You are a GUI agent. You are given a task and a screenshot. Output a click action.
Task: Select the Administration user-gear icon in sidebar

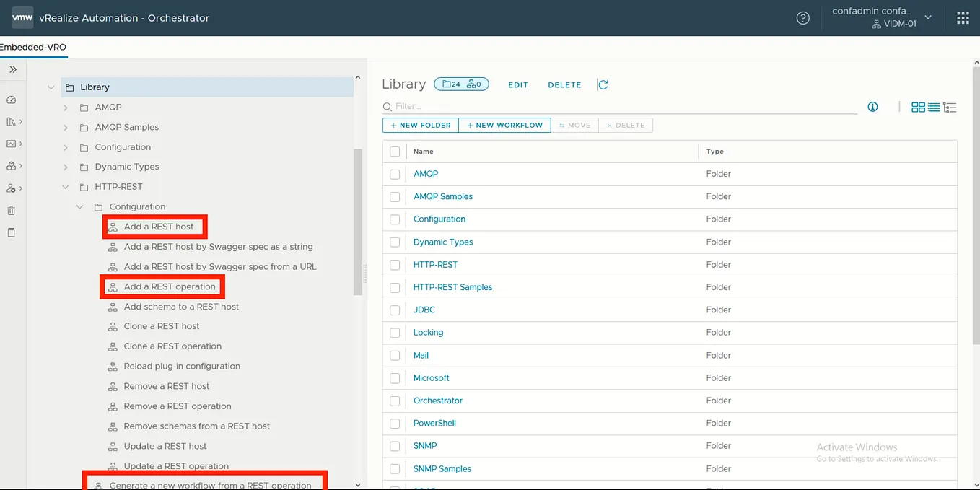(10, 188)
